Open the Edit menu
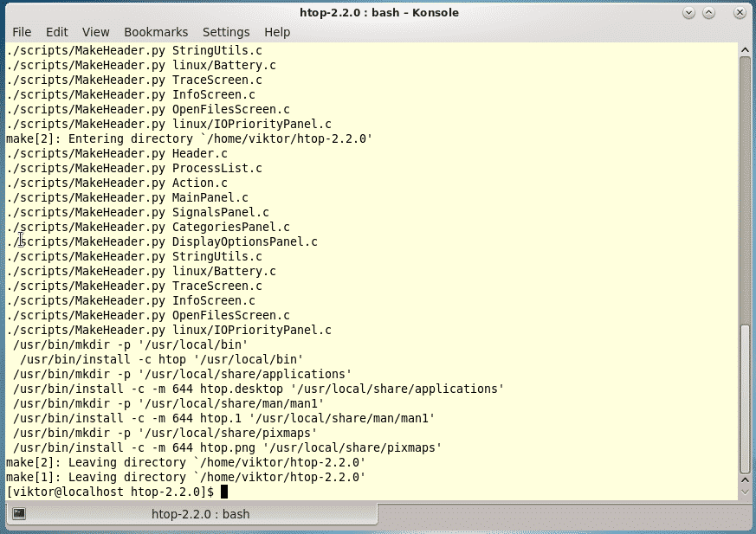Viewport: 756px width, 534px height. point(57,32)
